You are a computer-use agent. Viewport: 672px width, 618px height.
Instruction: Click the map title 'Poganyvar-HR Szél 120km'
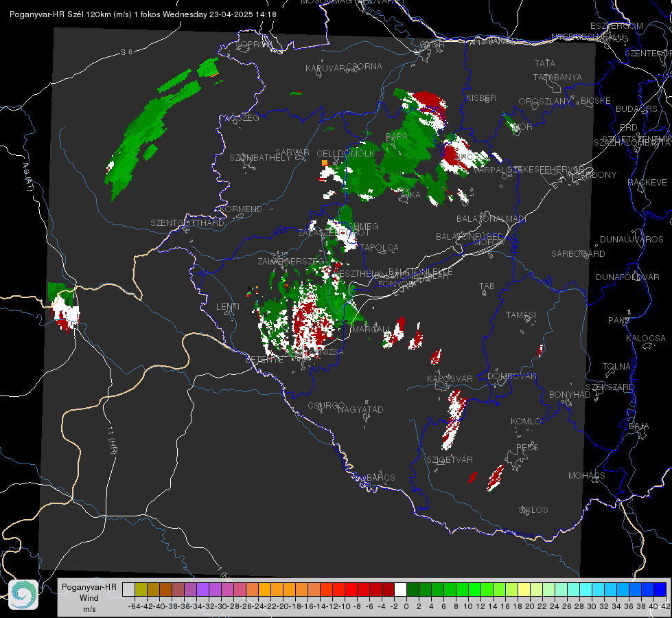[60, 14]
